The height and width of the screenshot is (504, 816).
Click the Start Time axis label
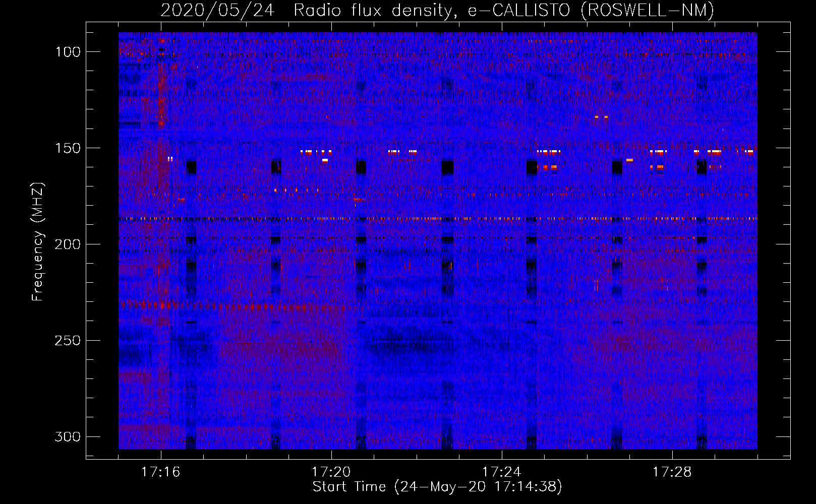point(437,486)
